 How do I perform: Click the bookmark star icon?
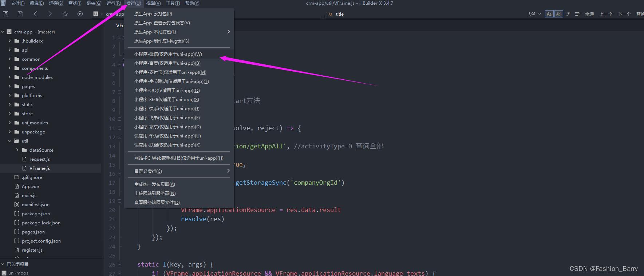tap(65, 14)
